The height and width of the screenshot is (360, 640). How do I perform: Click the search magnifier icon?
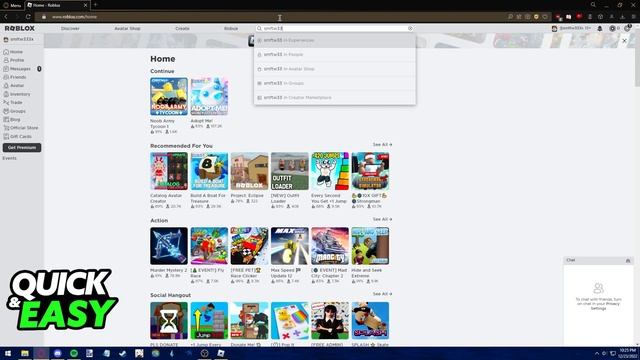[259, 29]
